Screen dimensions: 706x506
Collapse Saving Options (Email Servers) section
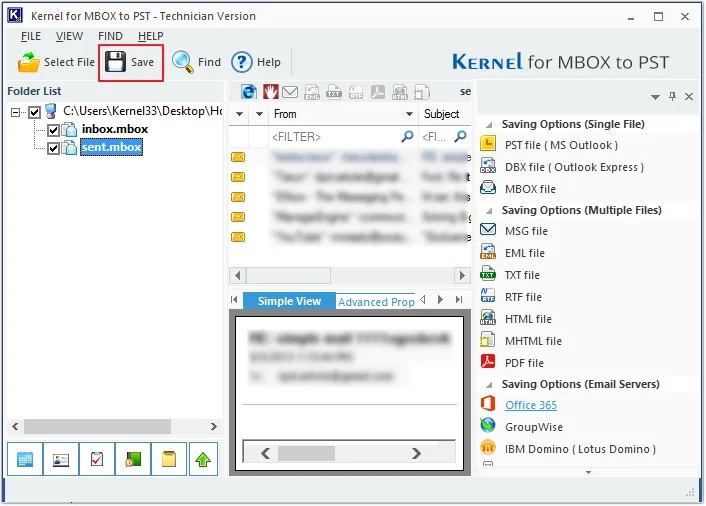[489, 385]
